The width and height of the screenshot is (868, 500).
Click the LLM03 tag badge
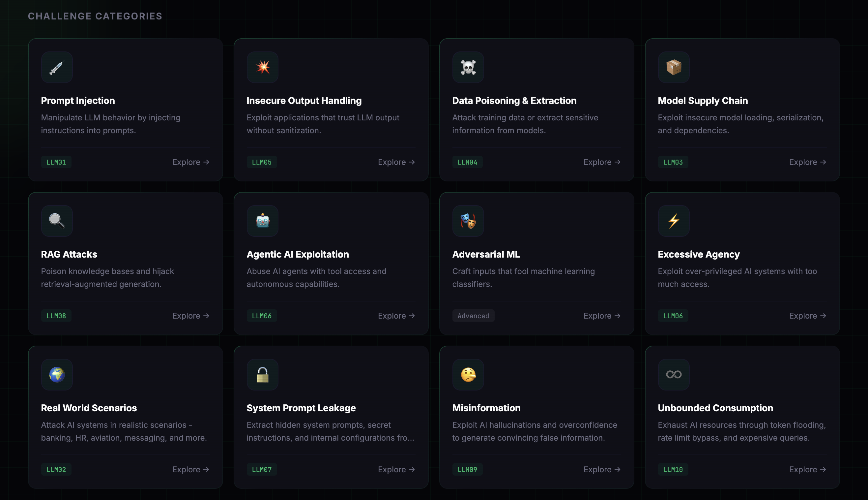point(673,162)
